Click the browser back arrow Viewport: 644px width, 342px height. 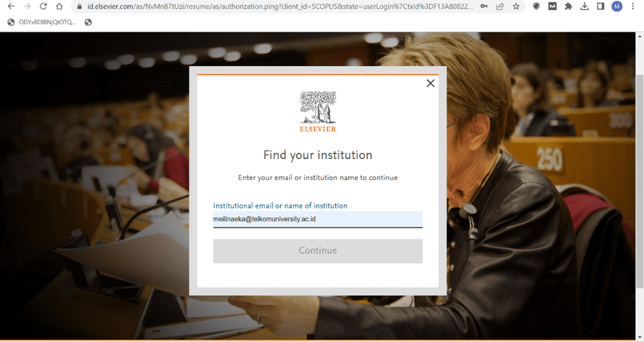pyautogui.click(x=11, y=7)
